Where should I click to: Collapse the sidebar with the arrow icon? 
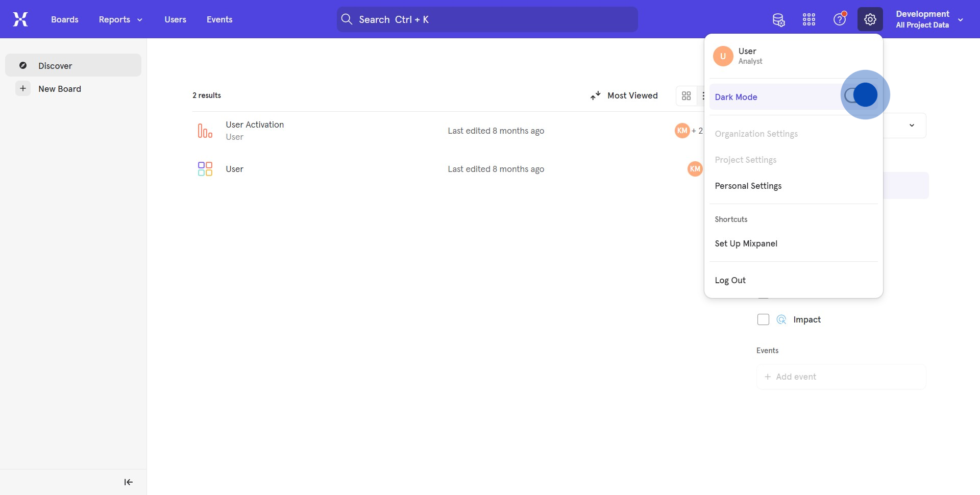(x=129, y=482)
